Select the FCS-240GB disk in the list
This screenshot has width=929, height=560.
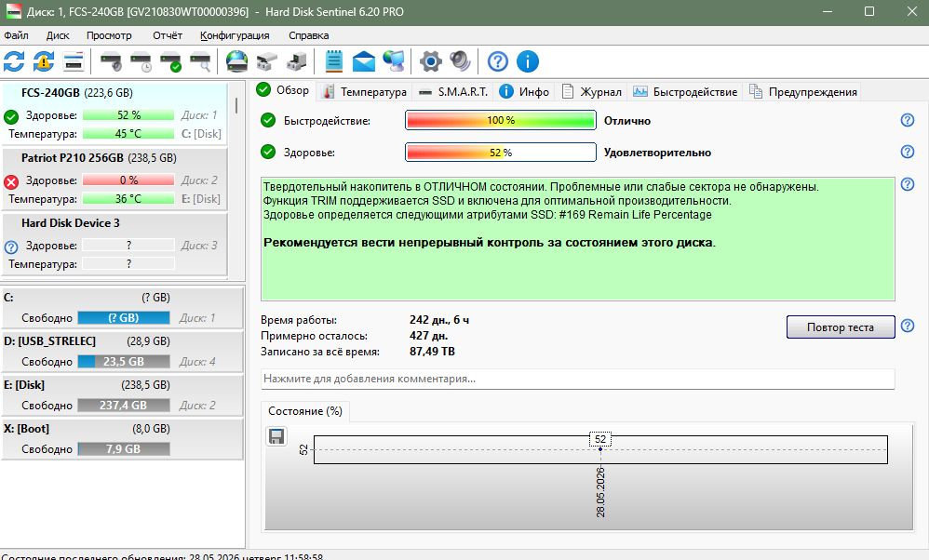114,113
